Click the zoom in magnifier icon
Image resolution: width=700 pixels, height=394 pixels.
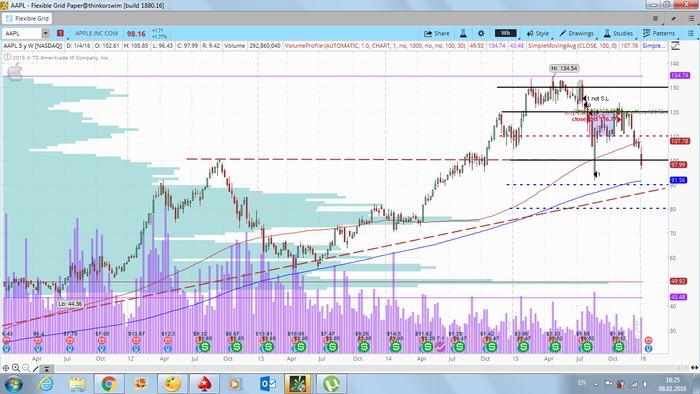tap(16, 368)
